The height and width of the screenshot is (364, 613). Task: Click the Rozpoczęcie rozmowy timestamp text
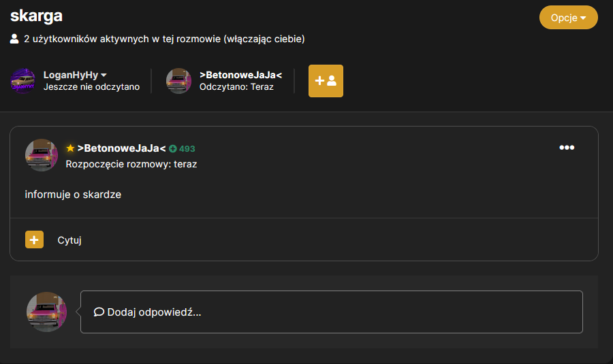[131, 164]
